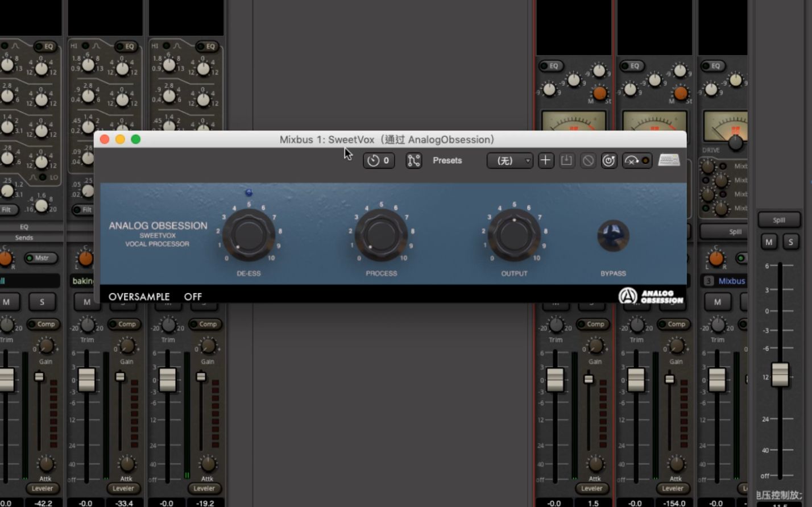812x507 pixels.
Task: Mute the Mixbus 3 strip
Action: [717, 302]
